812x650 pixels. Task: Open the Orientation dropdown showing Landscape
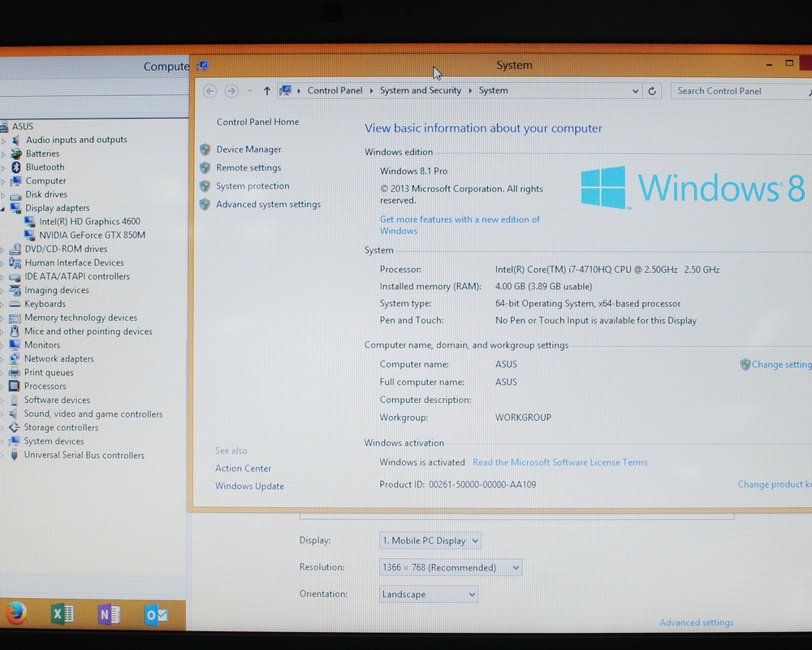pyautogui.click(x=428, y=595)
